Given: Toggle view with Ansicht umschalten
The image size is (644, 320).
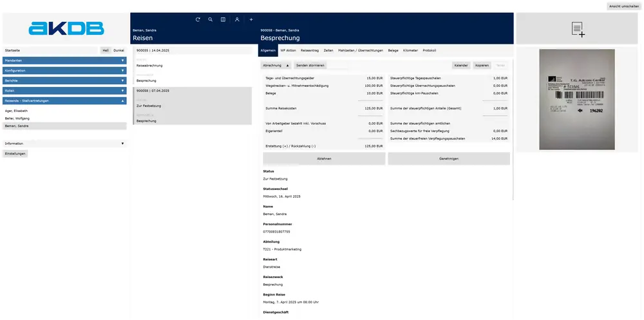Looking at the screenshot, I should click(x=623, y=6).
